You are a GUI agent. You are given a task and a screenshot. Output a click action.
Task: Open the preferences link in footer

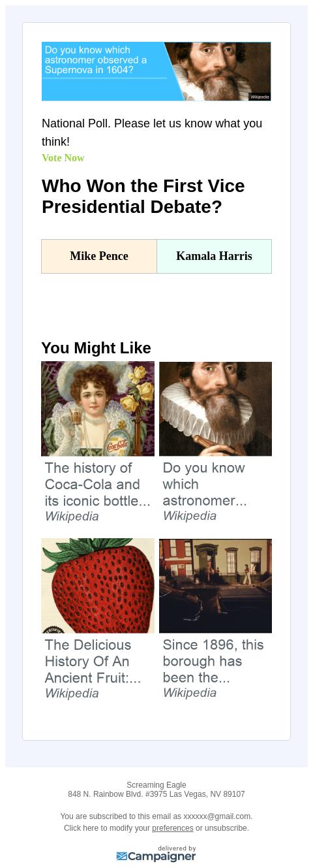(x=173, y=828)
